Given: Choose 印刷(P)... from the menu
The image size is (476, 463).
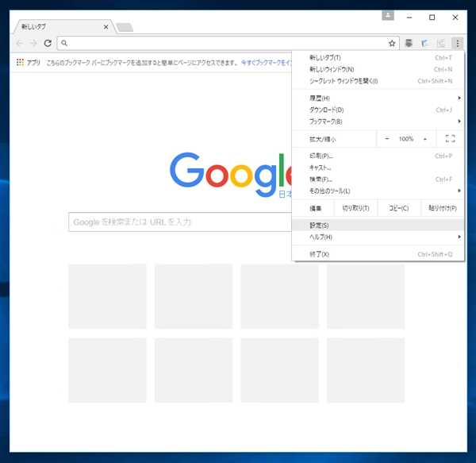Looking at the screenshot, I should coord(378,156).
